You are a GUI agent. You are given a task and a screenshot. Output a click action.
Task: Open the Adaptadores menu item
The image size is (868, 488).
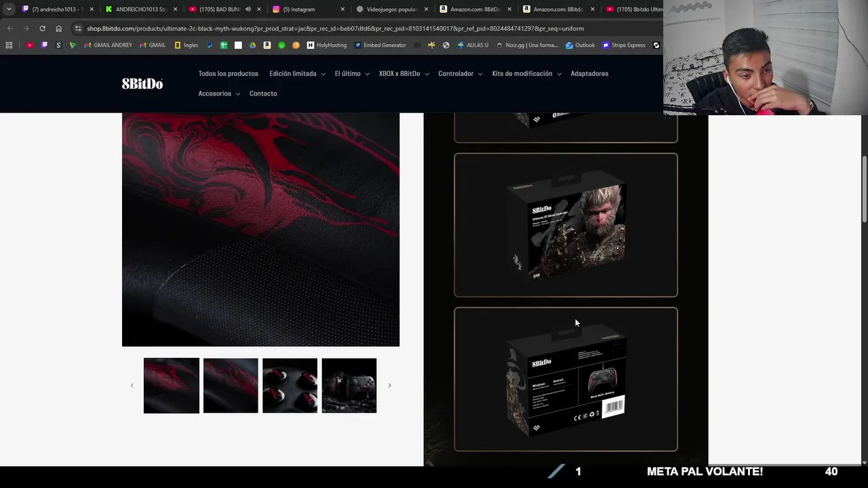[x=589, y=73]
